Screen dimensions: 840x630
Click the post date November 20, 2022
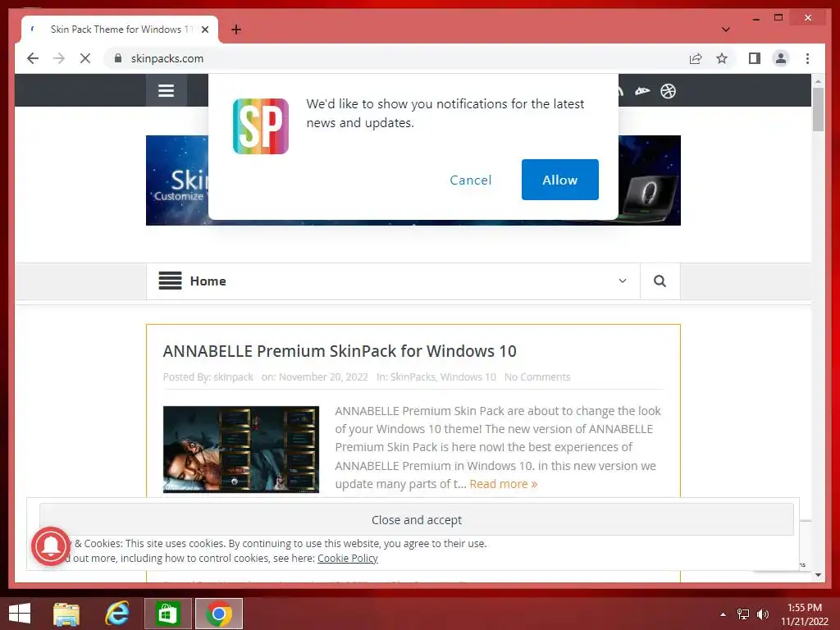coord(323,377)
